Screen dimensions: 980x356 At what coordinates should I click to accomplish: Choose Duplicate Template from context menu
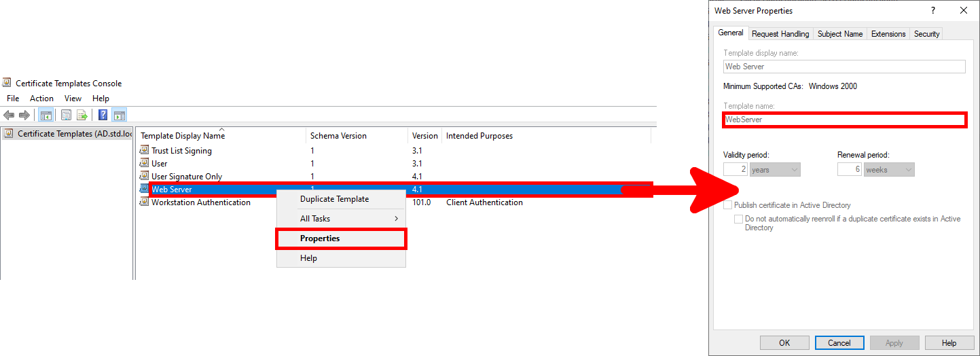tap(341, 199)
